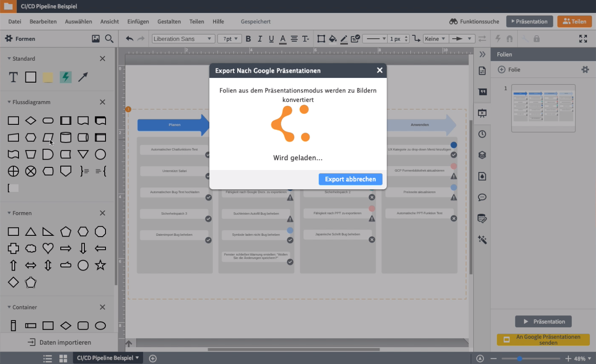Toggle bold text formatting
This screenshot has width=596, height=364.
[248, 39]
